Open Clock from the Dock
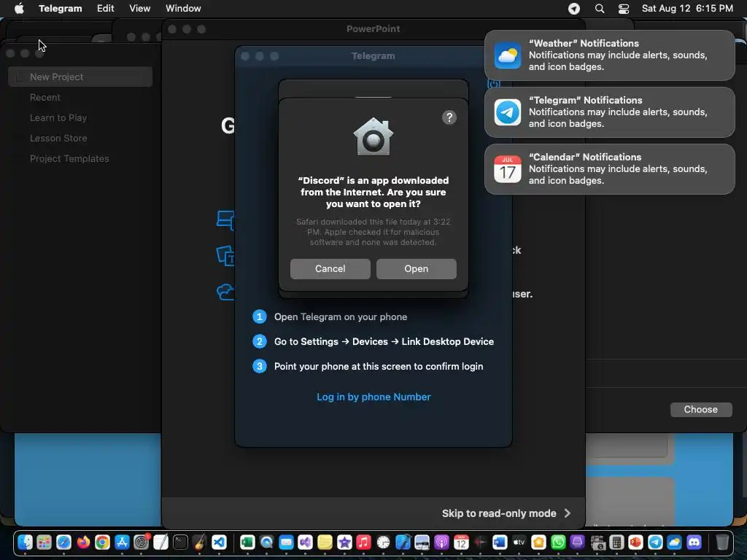 click(x=383, y=542)
